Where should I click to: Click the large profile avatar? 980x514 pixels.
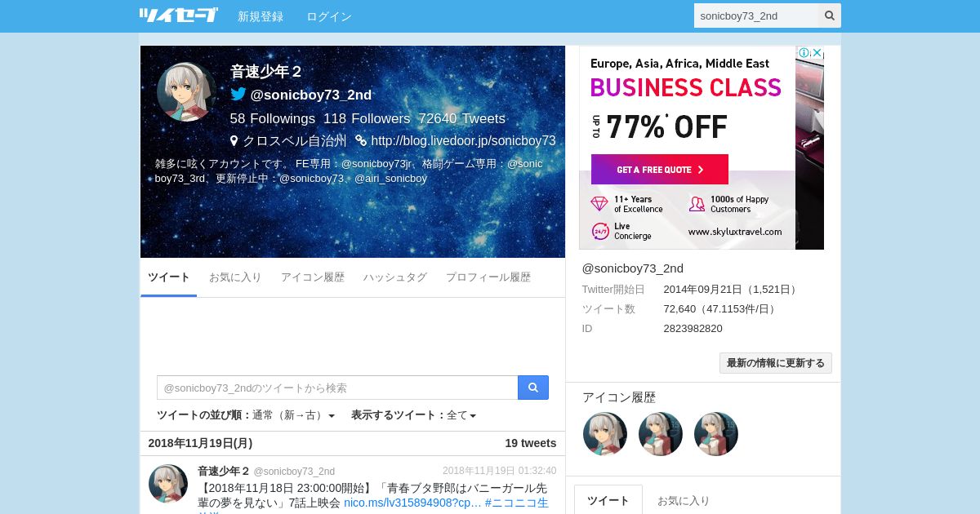pos(186,91)
